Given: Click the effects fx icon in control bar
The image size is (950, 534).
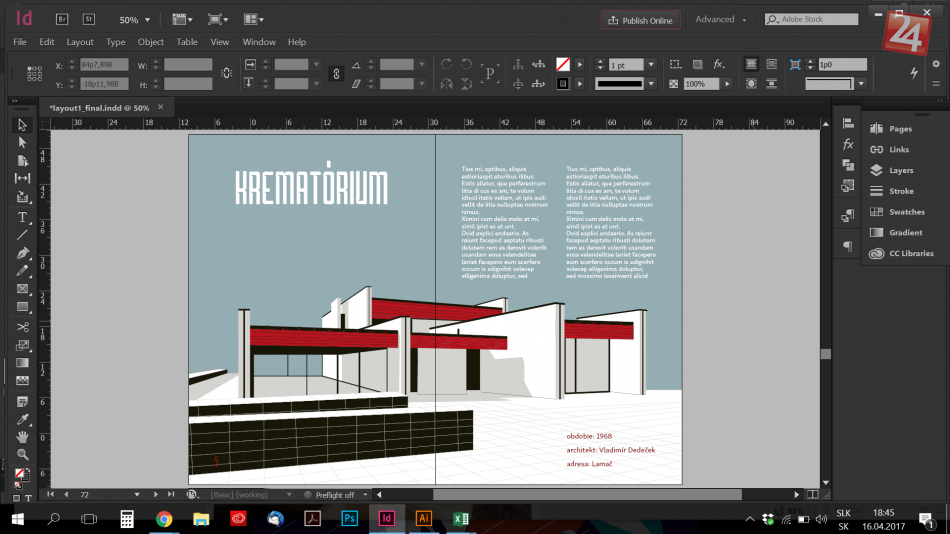Looking at the screenshot, I should pos(718,64).
